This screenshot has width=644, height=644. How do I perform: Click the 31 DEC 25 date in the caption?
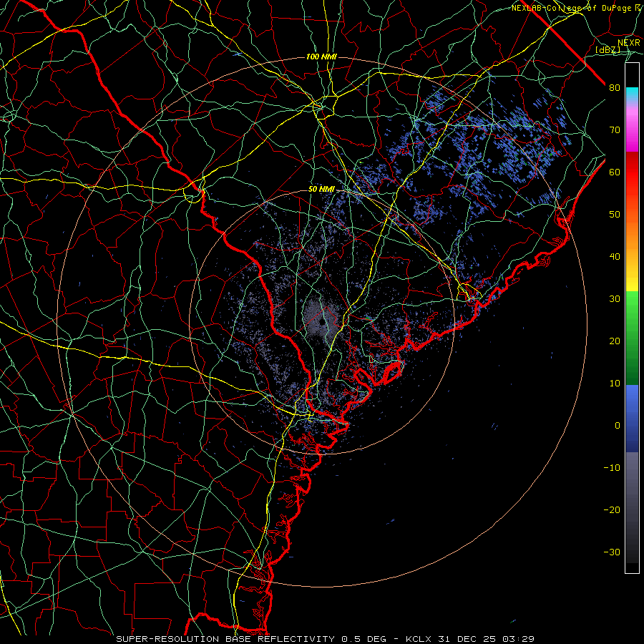pos(467,639)
